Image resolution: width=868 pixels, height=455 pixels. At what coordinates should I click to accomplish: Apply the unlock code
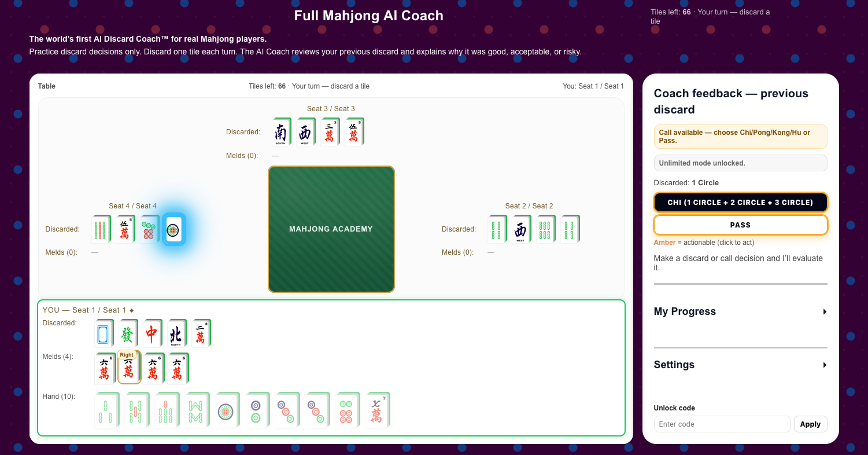(x=810, y=424)
